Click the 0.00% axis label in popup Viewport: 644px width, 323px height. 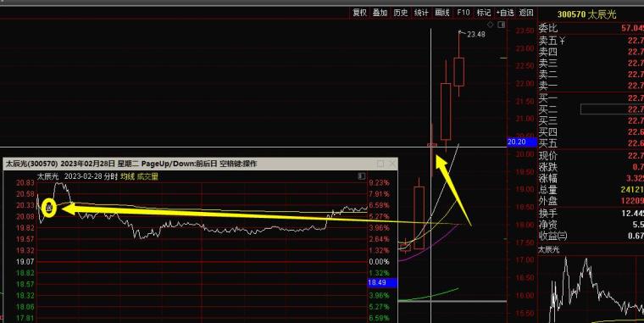(x=379, y=262)
